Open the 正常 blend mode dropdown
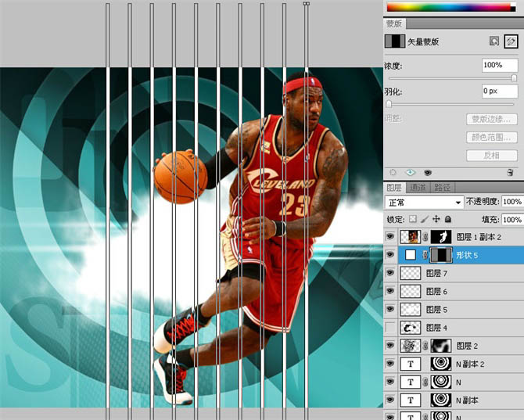Image resolution: width=524 pixels, height=420 pixels. pyautogui.click(x=424, y=202)
